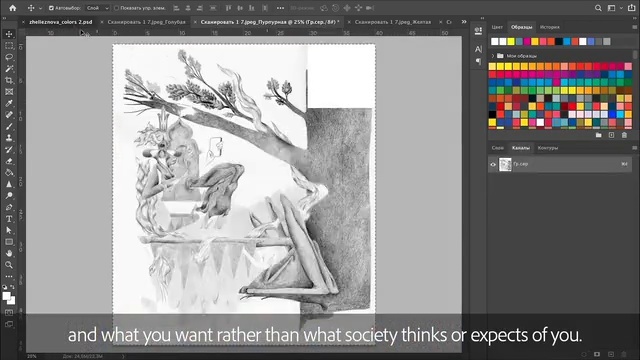Create a new swatch

(x=611, y=135)
